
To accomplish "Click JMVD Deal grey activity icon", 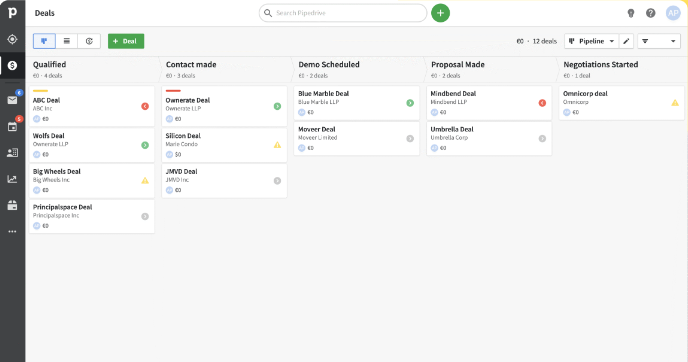I will click(x=277, y=180).
